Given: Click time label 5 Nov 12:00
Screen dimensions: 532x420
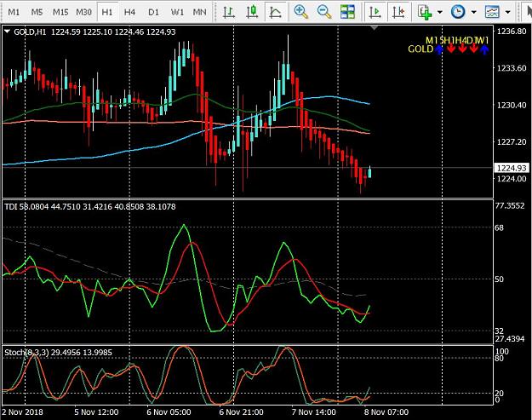Looking at the screenshot, I should click(x=96, y=412).
